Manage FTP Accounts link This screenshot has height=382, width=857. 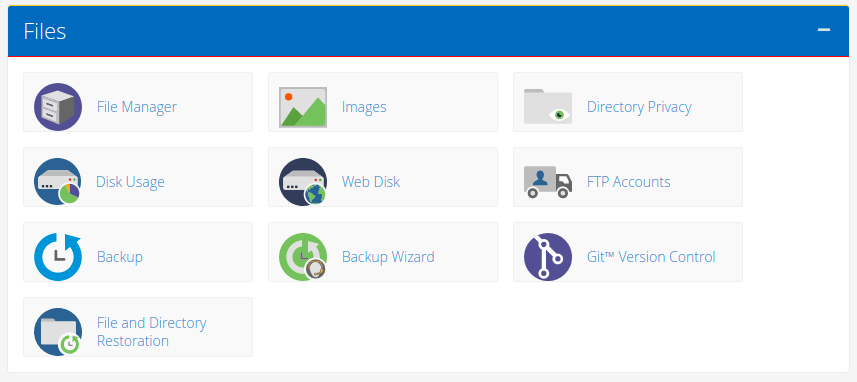629,181
